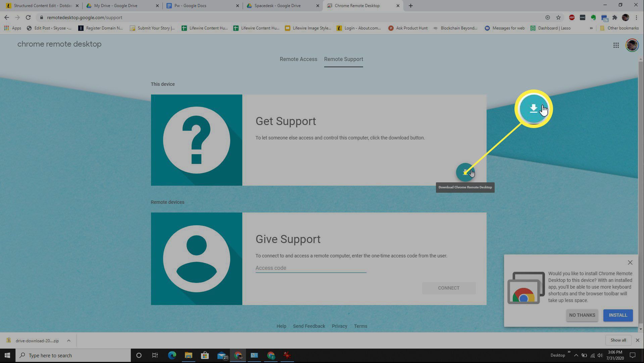Open the Privacy link in footer
The width and height of the screenshot is (644, 363).
[x=339, y=326]
